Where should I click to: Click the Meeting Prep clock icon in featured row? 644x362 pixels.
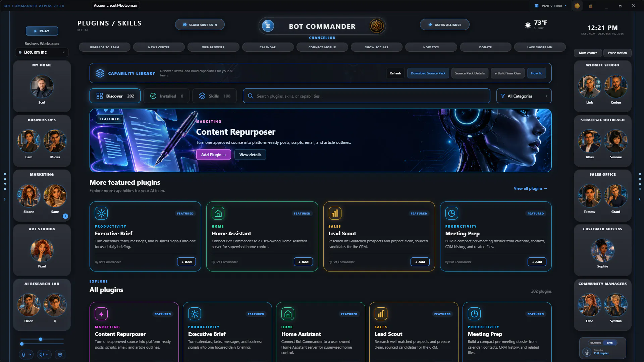click(451, 213)
